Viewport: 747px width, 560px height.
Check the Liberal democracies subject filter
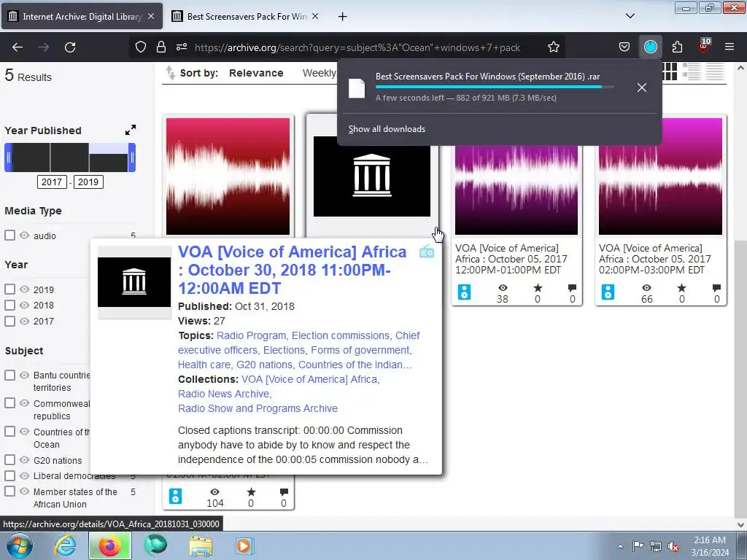click(9, 475)
